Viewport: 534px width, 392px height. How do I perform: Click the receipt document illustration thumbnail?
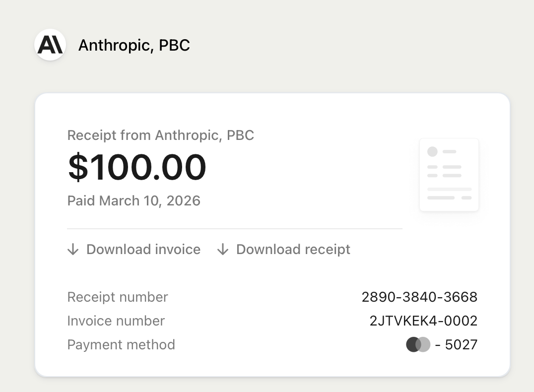[x=449, y=175]
